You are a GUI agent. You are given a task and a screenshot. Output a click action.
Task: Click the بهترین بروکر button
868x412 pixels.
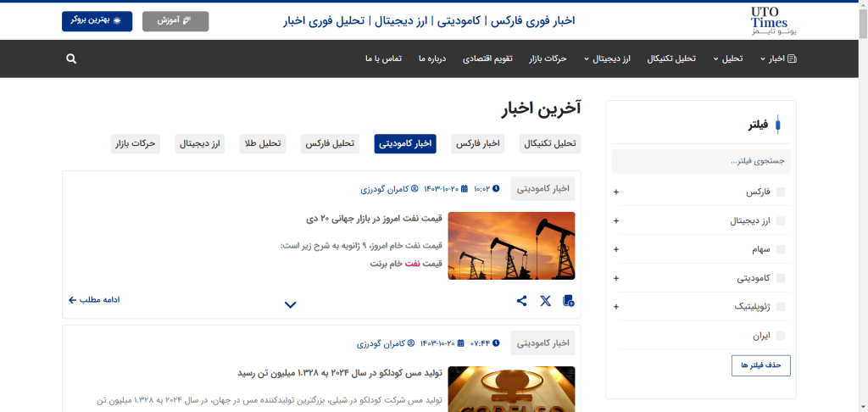[97, 20]
